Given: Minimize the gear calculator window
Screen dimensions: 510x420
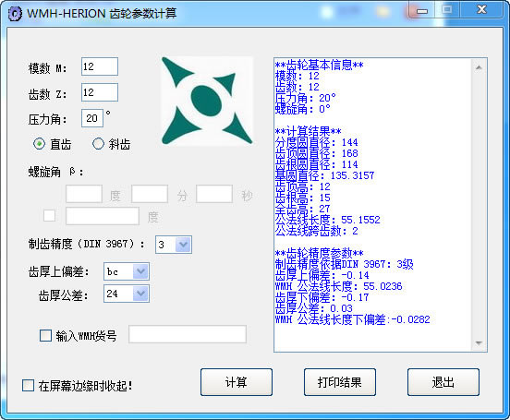Looking at the screenshot, I should [x=422, y=10].
